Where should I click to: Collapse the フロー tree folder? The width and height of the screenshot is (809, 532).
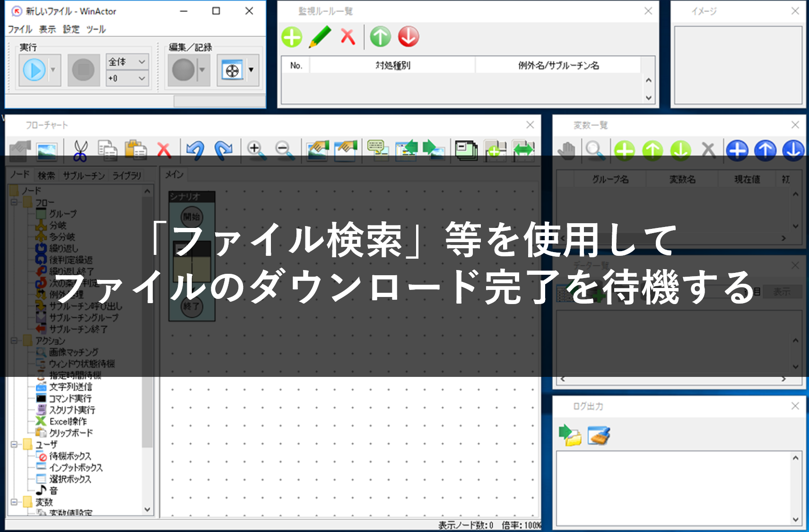pyautogui.click(x=14, y=202)
